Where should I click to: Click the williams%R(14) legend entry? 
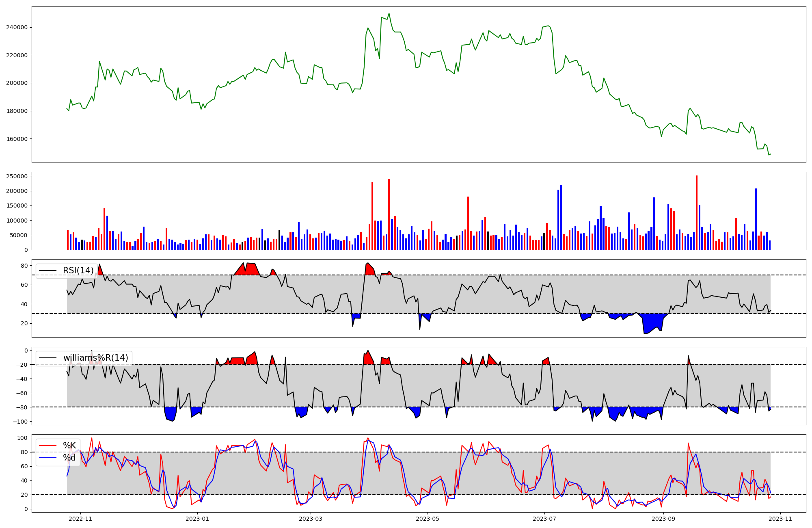pyautogui.click(x=95, y=358)
